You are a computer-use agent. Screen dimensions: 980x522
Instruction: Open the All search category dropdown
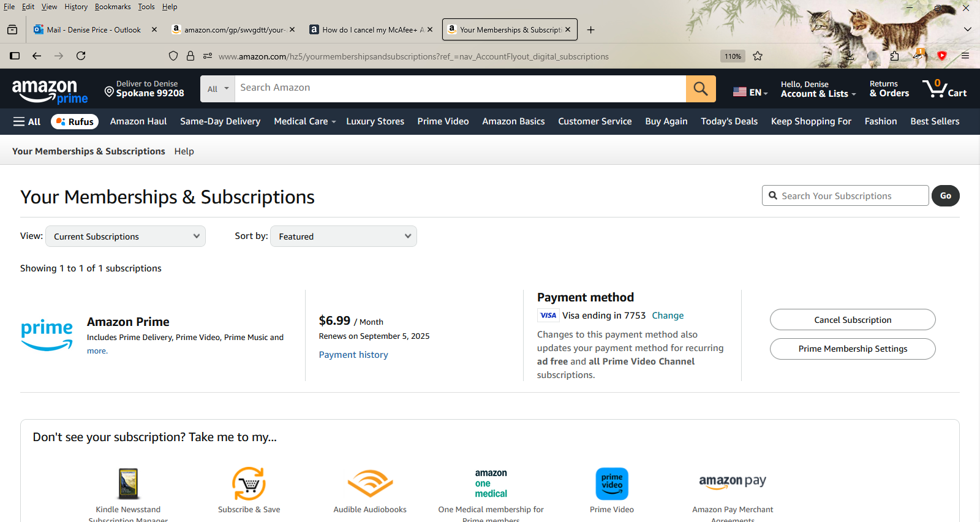click(217, 89)
